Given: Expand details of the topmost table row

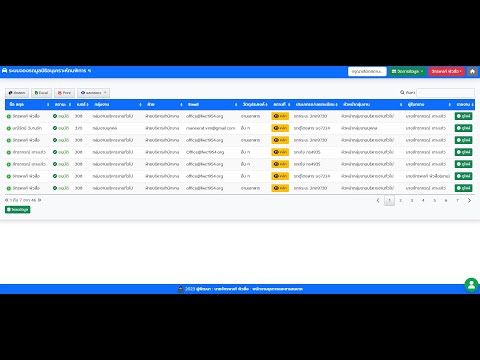Looking at the screenshot, I should point(9,116).
